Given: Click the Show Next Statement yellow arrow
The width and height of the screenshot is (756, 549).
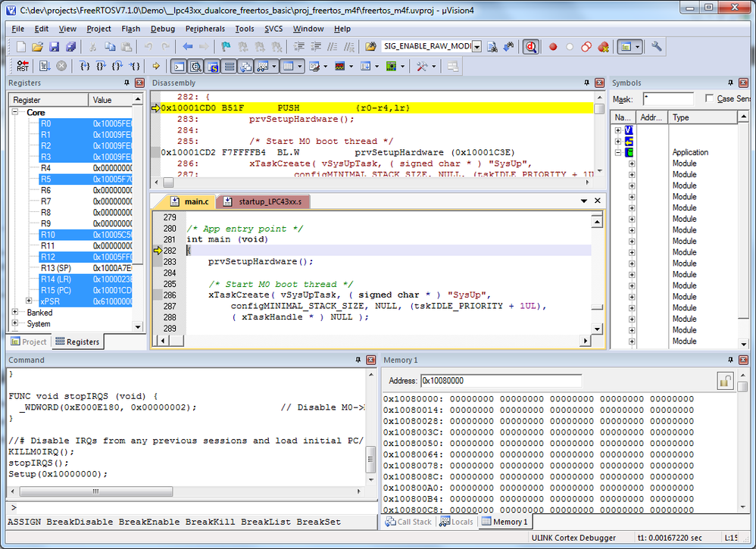Looking at the screenshot, I should [x=155, y=66].
